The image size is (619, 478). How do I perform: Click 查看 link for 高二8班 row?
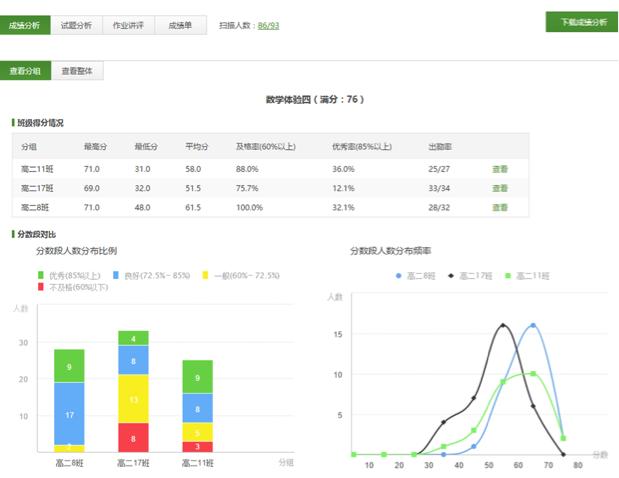500,207
